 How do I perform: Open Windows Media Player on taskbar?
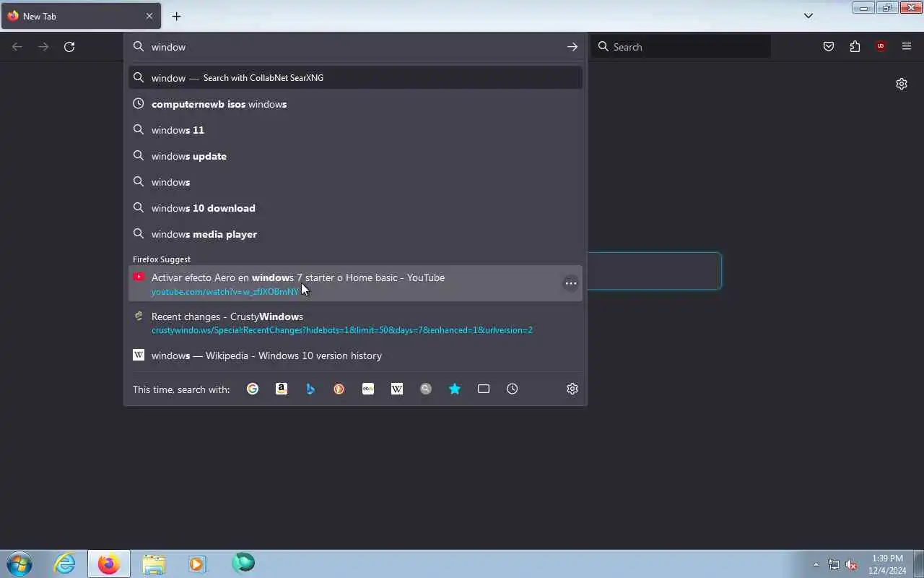198,564
